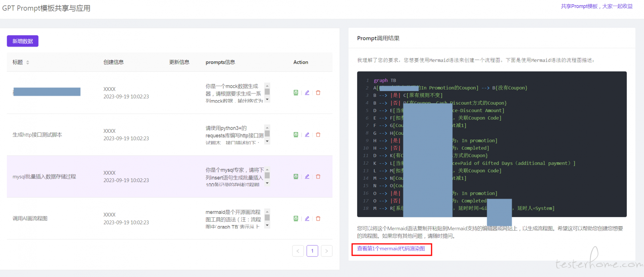Edit the 生成http接口测试脚本 row
The height and width of the screenshot is (277, 644).
307,134
